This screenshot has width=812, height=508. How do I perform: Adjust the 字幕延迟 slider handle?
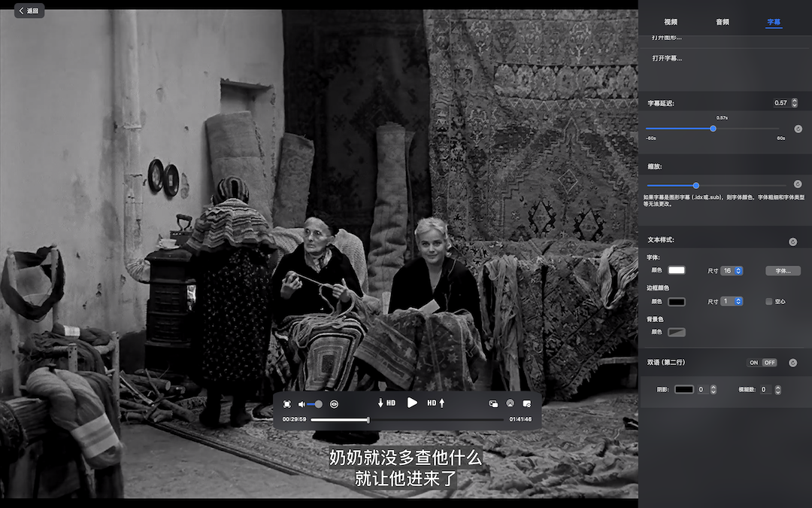[x=713, y=129]
